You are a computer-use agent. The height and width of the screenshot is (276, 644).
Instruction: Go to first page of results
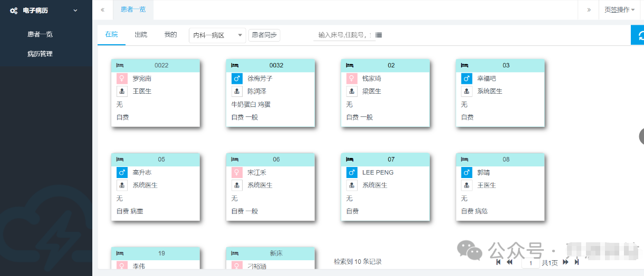(x=498, y=262)
